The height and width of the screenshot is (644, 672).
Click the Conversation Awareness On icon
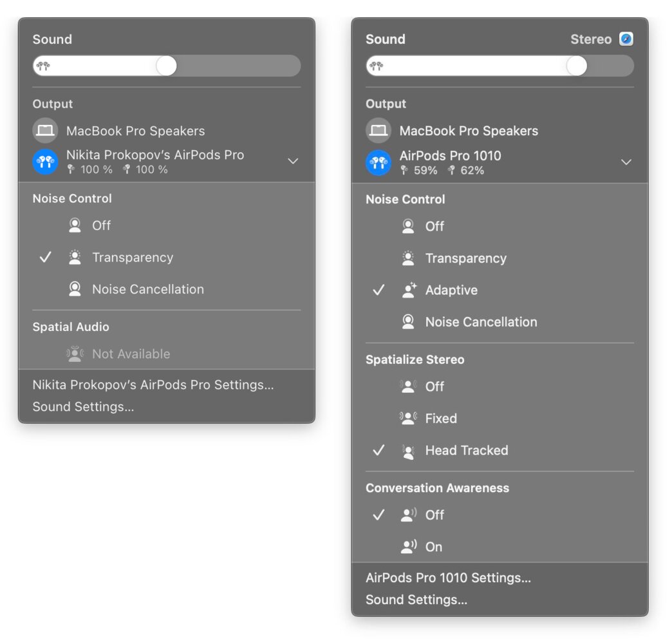(x=409, y=546)
